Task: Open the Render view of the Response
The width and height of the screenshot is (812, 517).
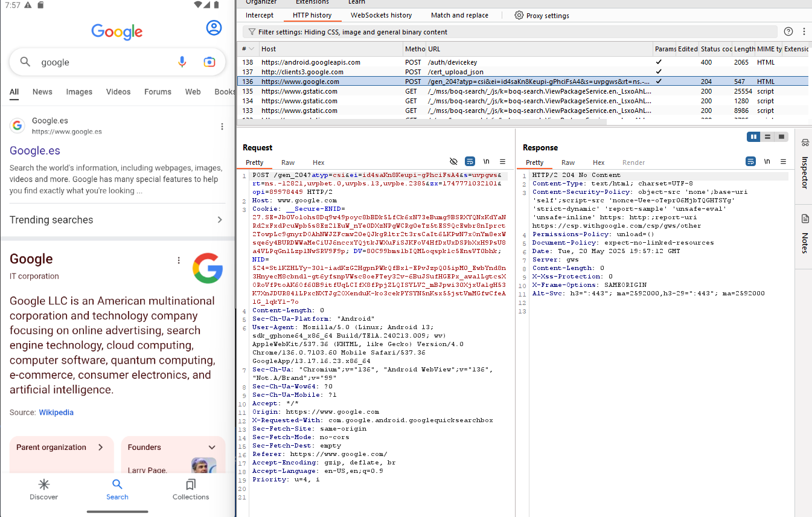Action: coord(633,162)
